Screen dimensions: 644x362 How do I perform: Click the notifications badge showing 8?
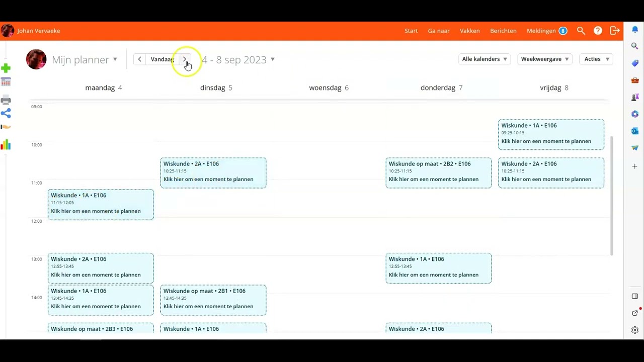[x=563, y=31]
